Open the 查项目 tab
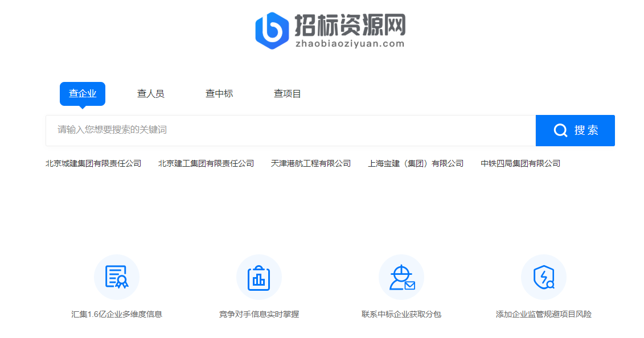 [288, 94]
